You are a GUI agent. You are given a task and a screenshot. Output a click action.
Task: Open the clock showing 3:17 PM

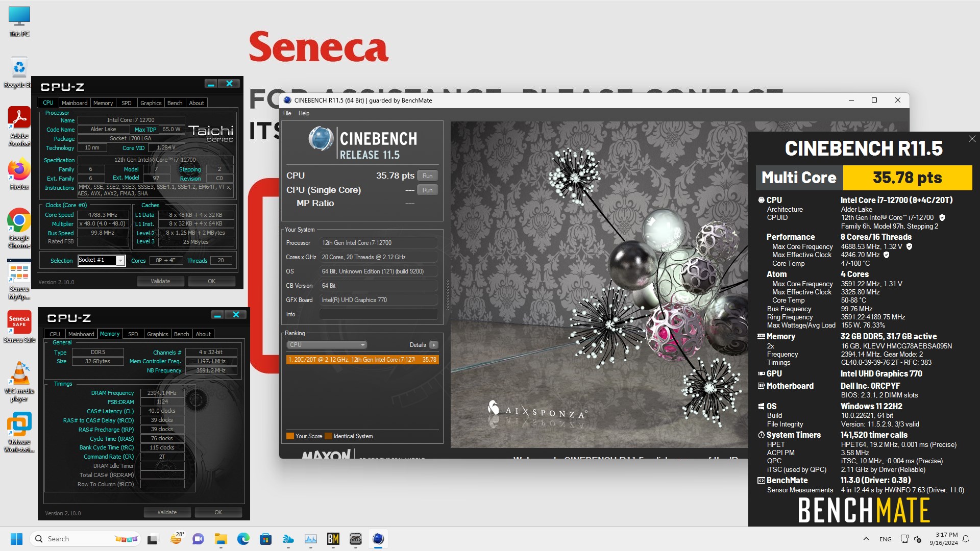pos(944,539)
